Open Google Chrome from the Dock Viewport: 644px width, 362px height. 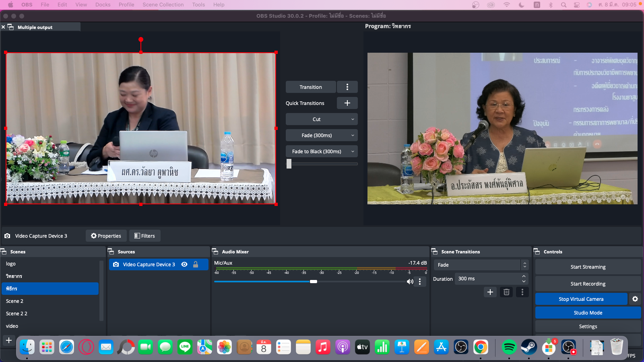click(481, 347)
